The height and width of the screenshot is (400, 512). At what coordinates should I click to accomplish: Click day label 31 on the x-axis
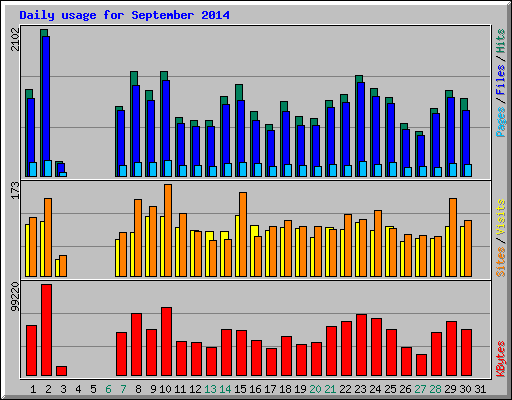pos(480,389)
